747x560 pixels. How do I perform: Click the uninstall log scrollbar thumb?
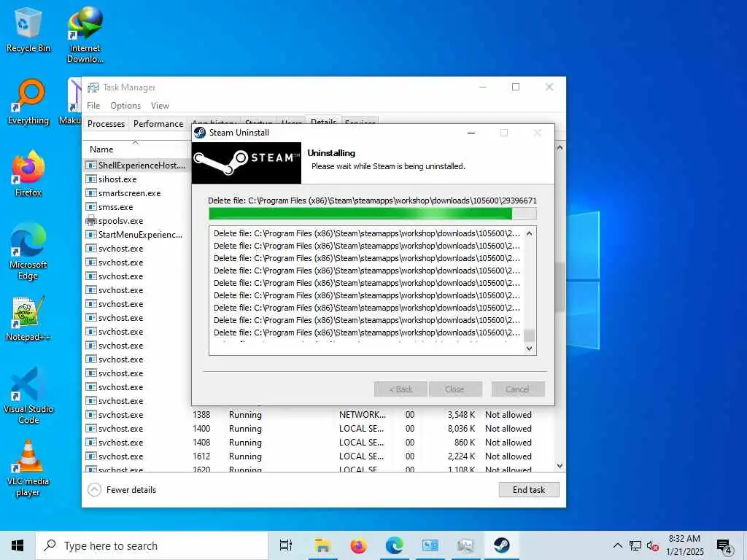529,335
